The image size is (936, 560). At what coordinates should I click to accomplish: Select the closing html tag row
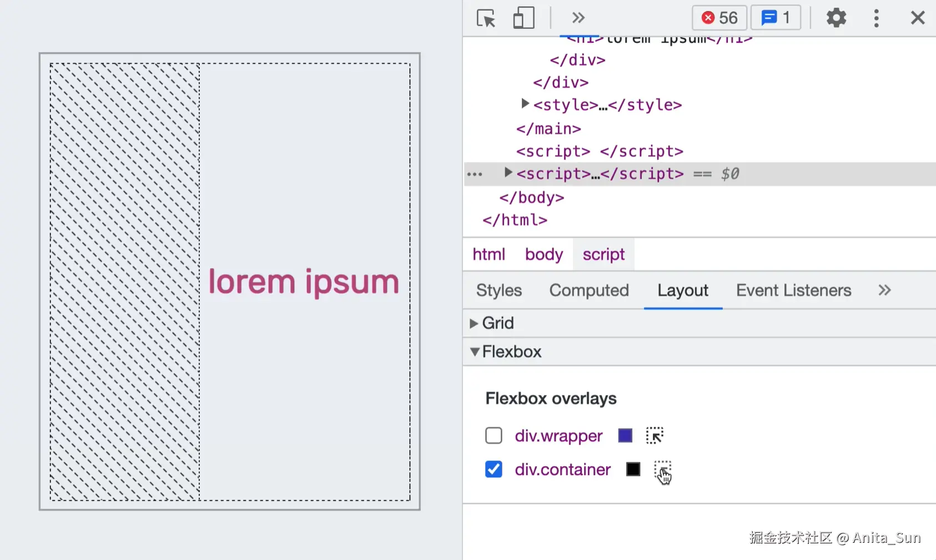515,220
